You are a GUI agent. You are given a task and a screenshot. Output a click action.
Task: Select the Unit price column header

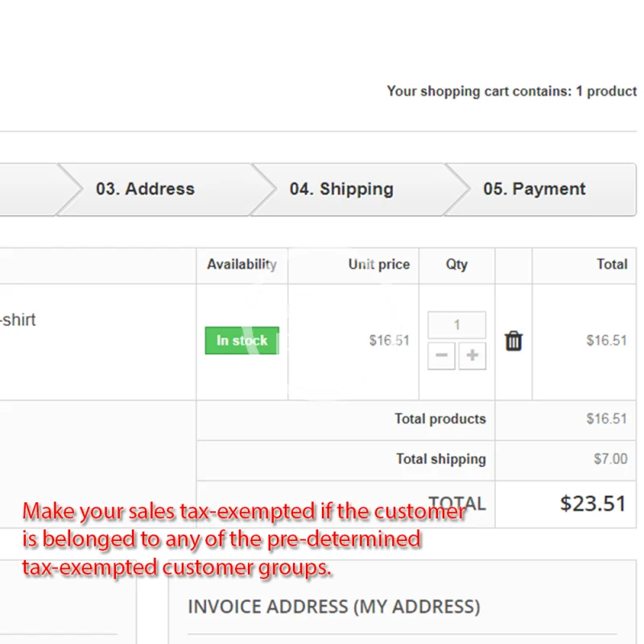[378, 264]
